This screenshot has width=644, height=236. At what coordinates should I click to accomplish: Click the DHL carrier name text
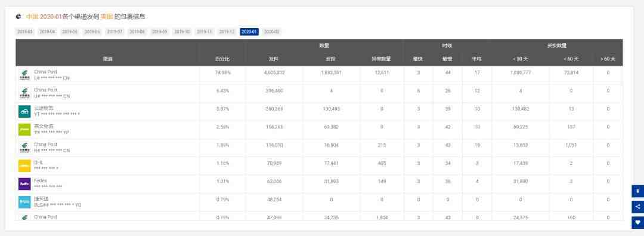(x=39, y=163)
